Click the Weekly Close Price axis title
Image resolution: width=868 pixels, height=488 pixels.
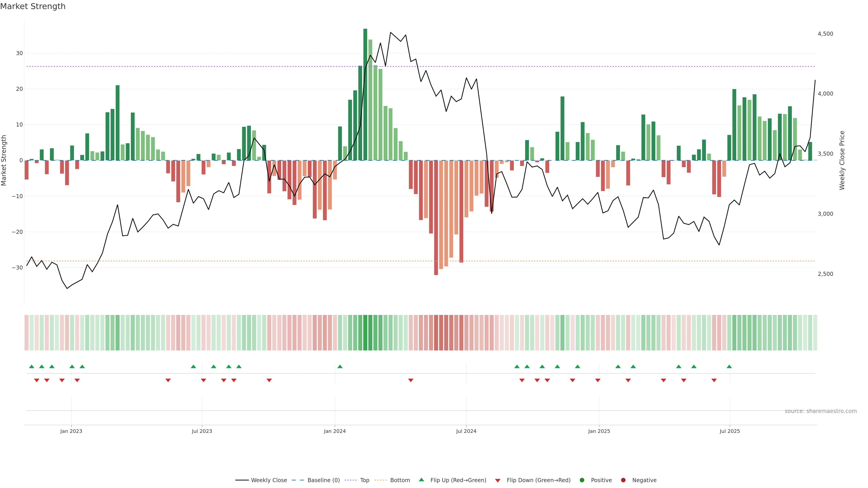tap(842, 160)
